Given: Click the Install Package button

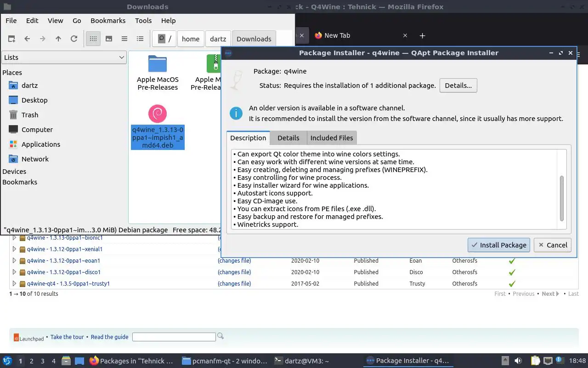Looking at the screenshot, I should coord(499,245).
